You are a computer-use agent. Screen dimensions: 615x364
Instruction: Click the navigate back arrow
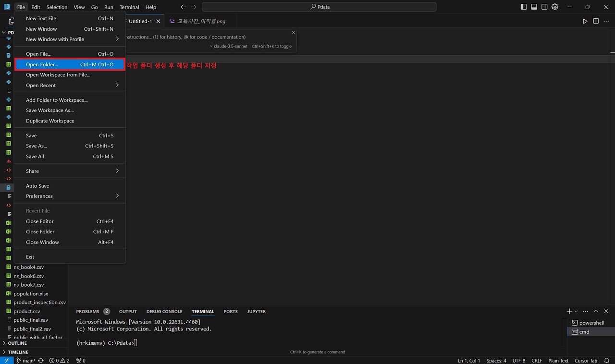pos(183,7)
